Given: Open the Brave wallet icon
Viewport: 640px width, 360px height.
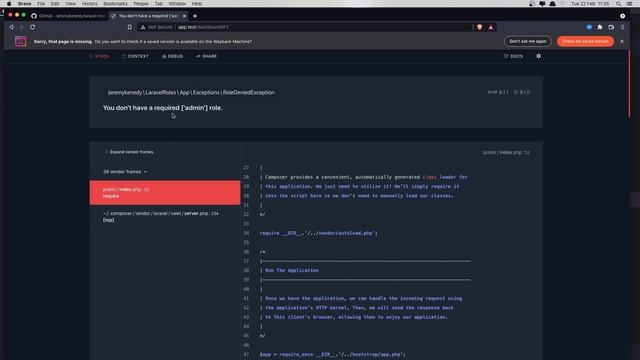Looking at the screenshot, I should pos(611,27).
